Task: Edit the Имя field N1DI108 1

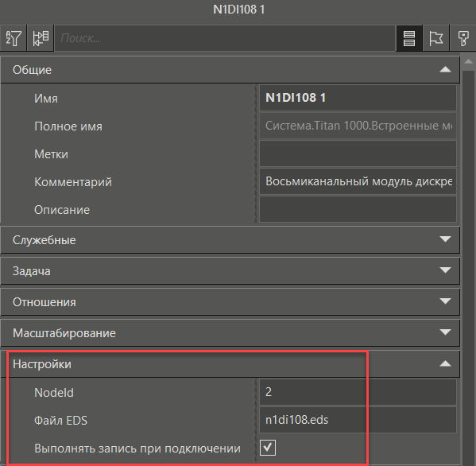Action: pos(358,98)
